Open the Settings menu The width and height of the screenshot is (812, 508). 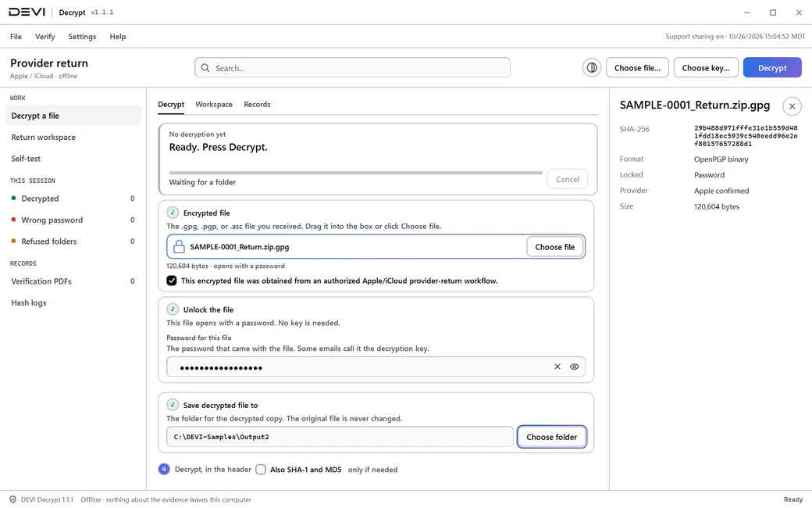pyautogui.click(x=82, y=36)
